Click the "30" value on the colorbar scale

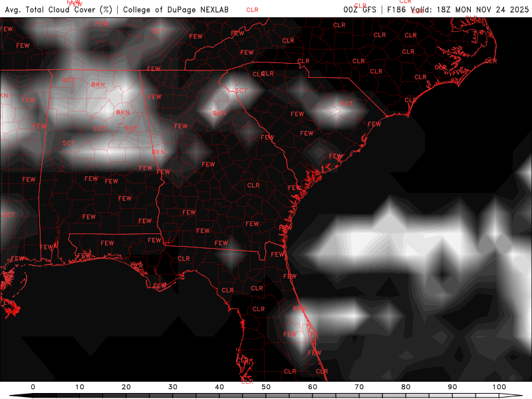point(173,387)
